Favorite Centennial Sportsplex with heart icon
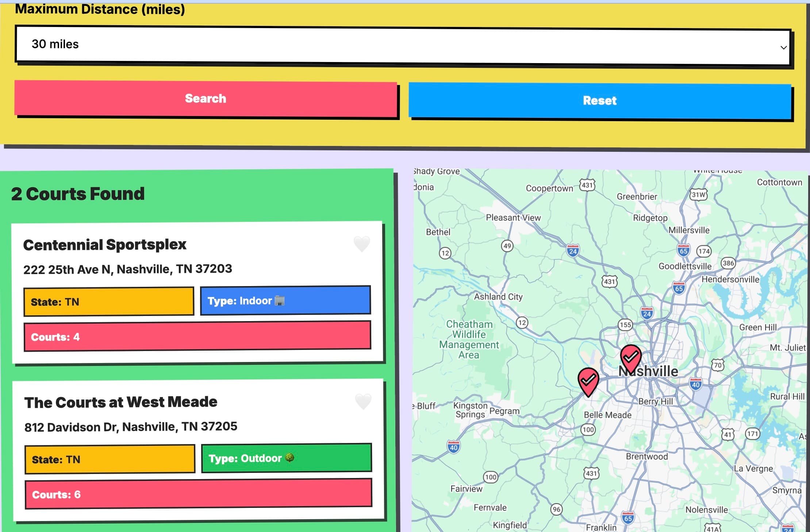Image resolution: width=810 pixels, height=532 pixels. (362, 244)
